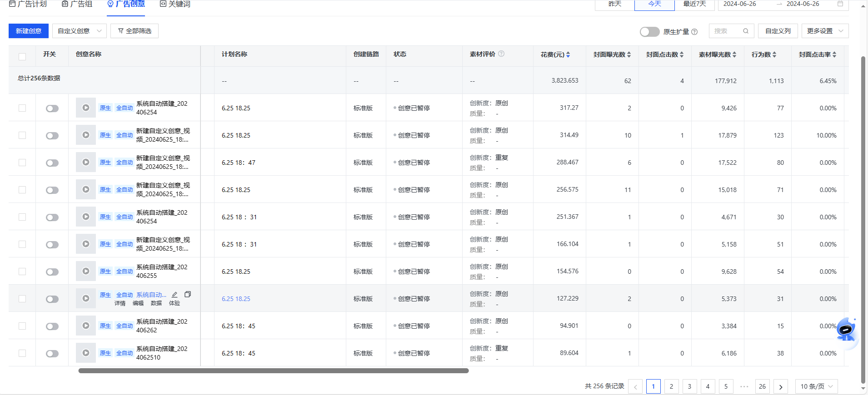Enable the 原生扩量 toggle switch
Image resolution: width=868 pixels, height=395 pixels.
pos(649,32)
